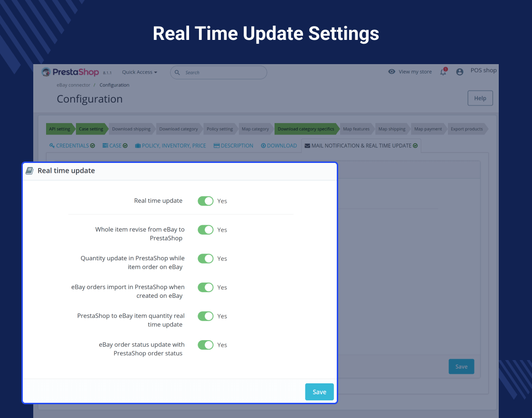The image size is (532, 418).
Task: Save the real time update settings
Action: [319, 392]
